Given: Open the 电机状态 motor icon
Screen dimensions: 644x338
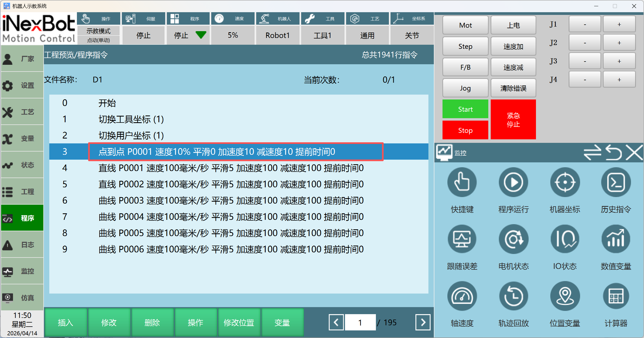Looking at the screenshot, I should [513, 239].
